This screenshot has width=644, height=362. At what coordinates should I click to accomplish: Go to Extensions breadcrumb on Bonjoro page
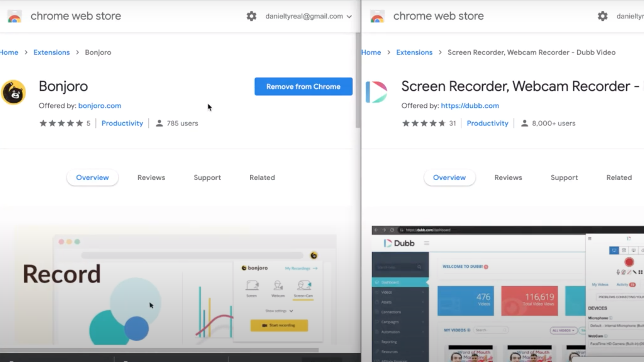coord(52,52)
